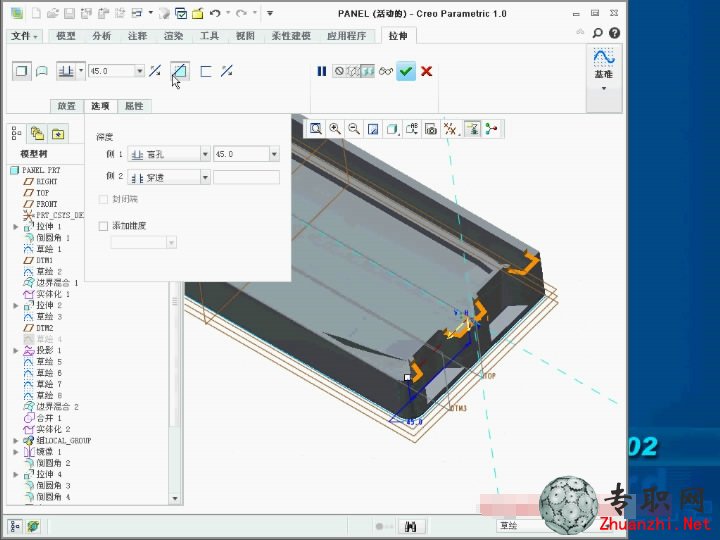Screen dimensions: 720x540
Task: Toggle Thicken Sketch icon
Action: (205, 71)
